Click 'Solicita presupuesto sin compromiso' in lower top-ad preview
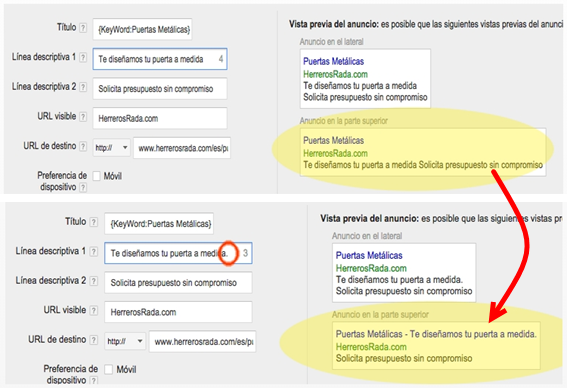Image resolution: width=567 pixels, height=388 pixels. tap(404, 358)
